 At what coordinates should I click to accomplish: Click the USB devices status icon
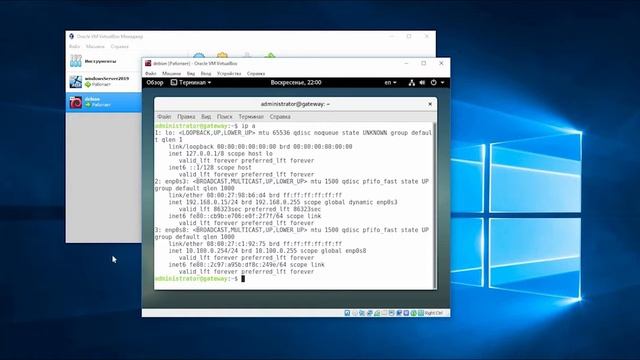pos(377,313)
